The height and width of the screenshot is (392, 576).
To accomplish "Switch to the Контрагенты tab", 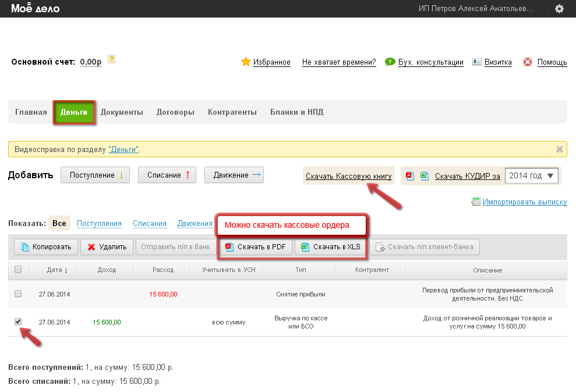I will (x=232, y=112).
